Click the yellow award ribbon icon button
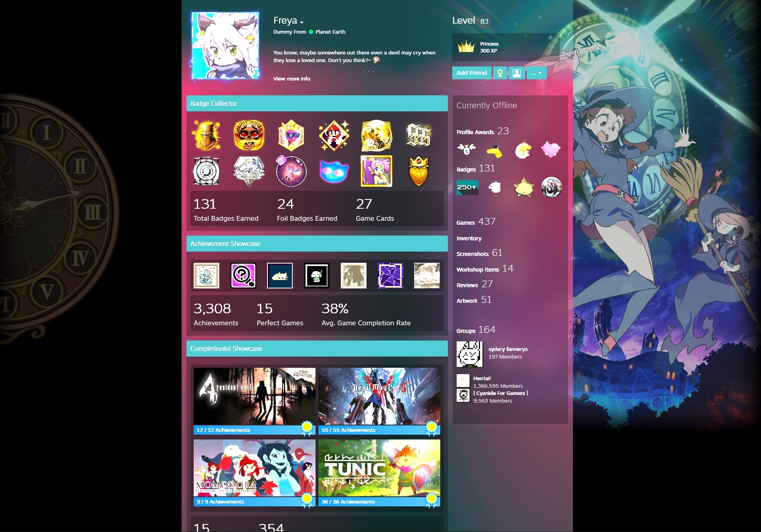 500,73
